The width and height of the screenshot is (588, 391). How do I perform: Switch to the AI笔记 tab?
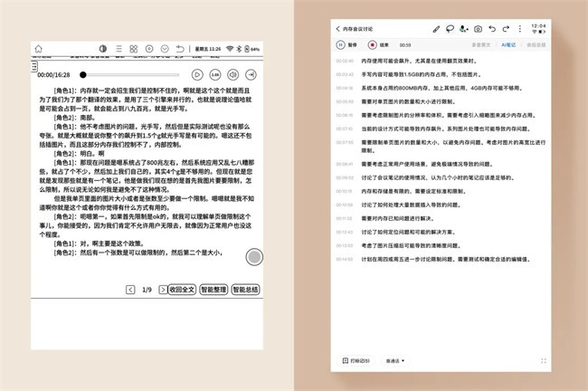point(507,43)
